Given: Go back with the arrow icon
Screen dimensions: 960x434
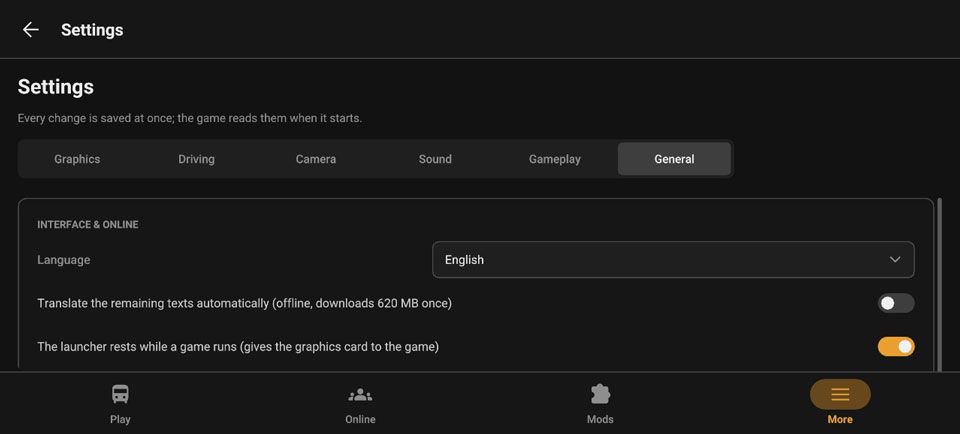Looking at the screenshot, I should pyautogui.click(x=30, y=29).
